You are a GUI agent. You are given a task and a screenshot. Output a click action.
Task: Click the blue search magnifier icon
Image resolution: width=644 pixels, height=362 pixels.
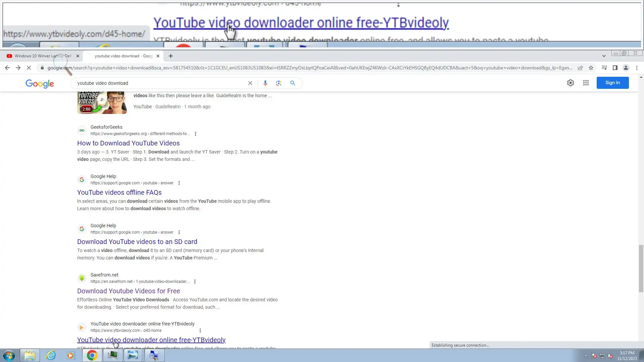pos(292,83)
